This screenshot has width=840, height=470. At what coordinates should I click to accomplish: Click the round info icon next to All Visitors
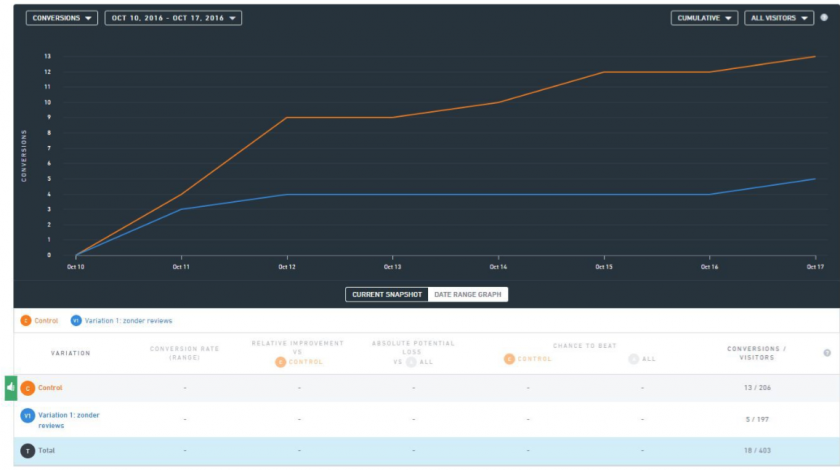tap(824, 18)
